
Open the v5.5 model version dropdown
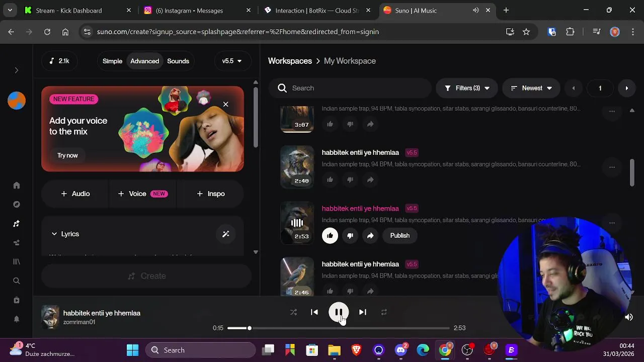(x=232, y=61)
